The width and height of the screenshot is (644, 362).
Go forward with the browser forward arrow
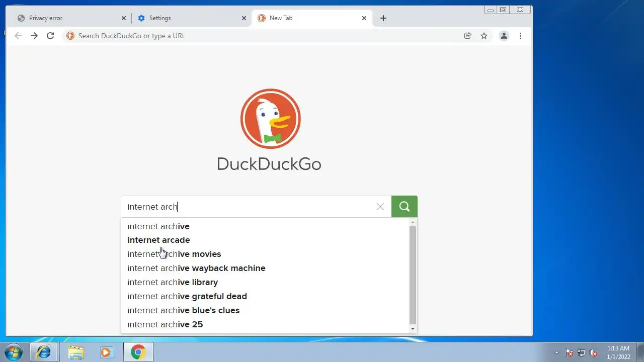pyautogui.click(x=34, y=36)
